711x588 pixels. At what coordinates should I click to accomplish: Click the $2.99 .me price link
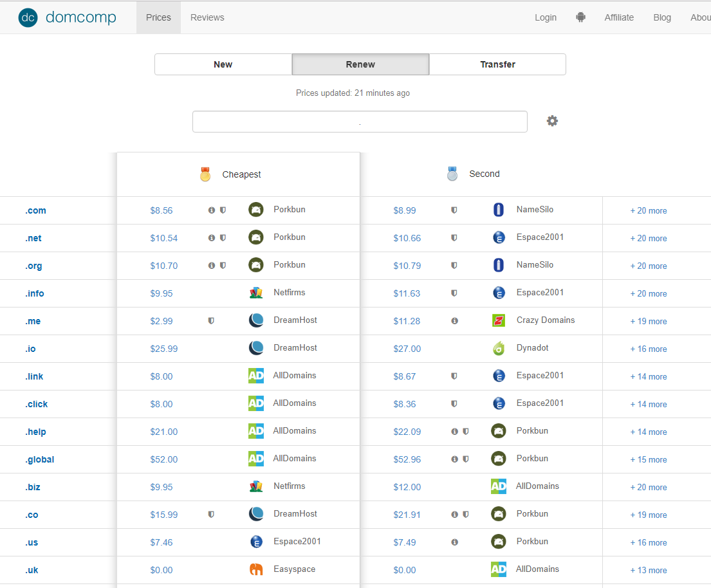coord(162,321)
